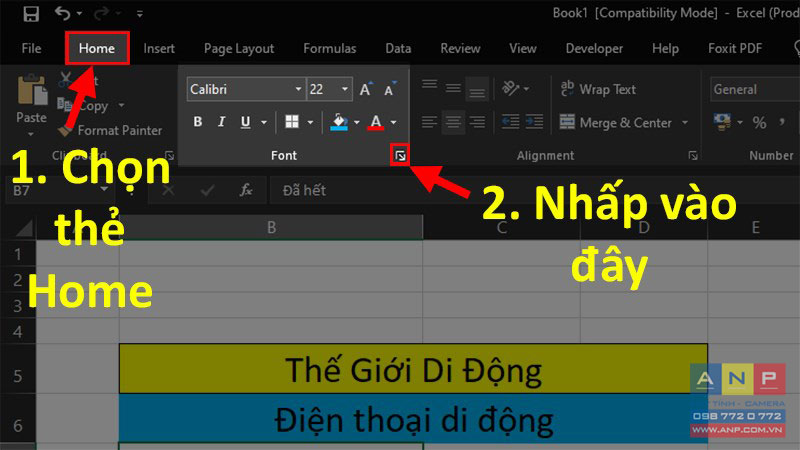Toggle Bold formatting
The height and width of the screenshot is (450, 800).
point(197,122)
